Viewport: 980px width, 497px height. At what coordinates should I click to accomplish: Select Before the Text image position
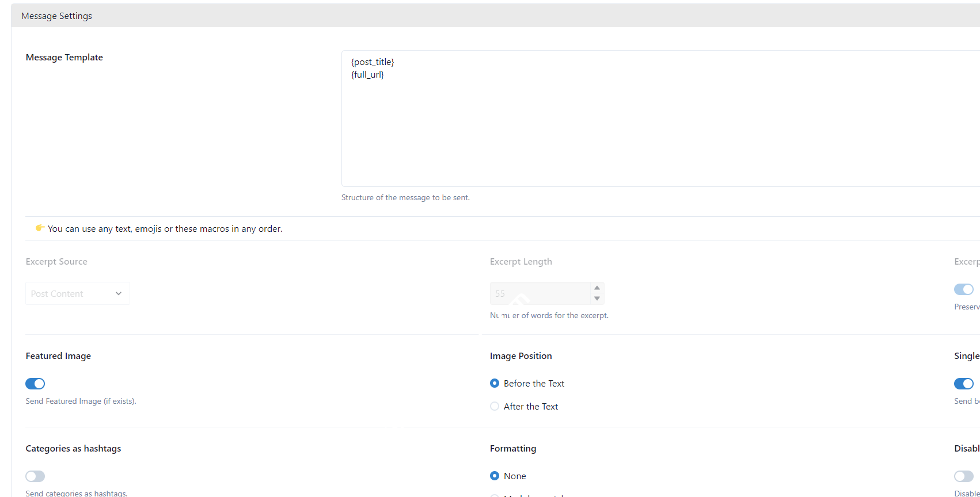[495, 383]
